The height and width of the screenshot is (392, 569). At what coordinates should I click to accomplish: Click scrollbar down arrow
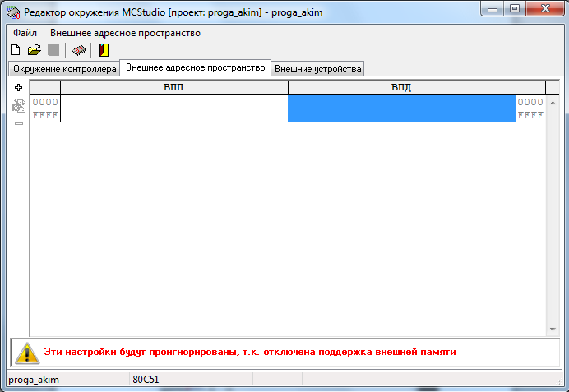point(553,330)
